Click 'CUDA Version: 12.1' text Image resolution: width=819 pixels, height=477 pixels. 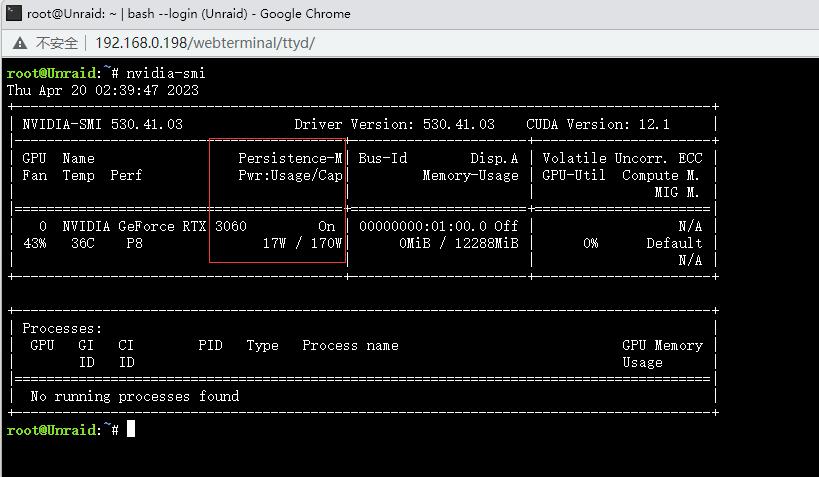(x=598, y=124)
